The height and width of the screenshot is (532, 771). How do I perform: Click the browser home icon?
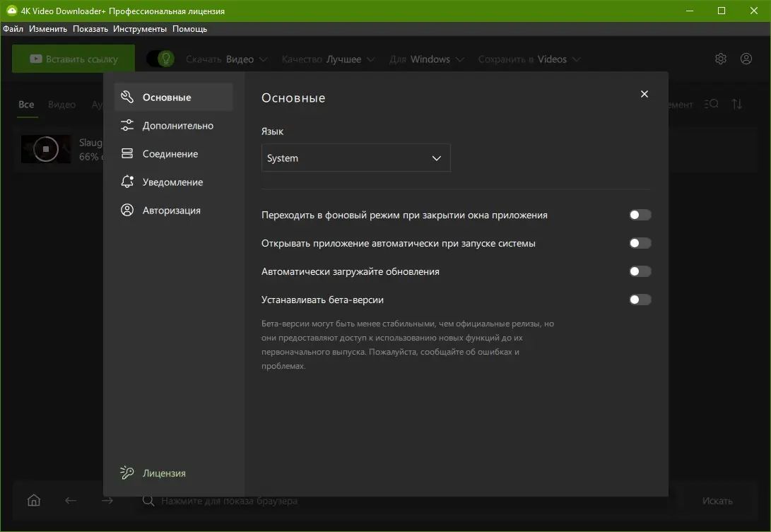[34, 500]
